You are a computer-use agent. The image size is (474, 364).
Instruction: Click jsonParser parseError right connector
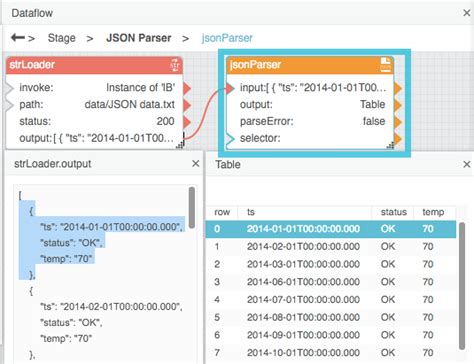[398, 122]
